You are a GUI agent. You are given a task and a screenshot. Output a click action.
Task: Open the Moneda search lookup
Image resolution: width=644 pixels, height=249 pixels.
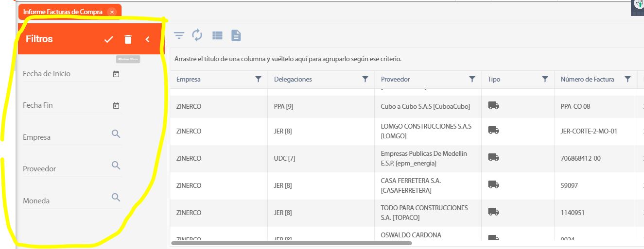[116, 197]
